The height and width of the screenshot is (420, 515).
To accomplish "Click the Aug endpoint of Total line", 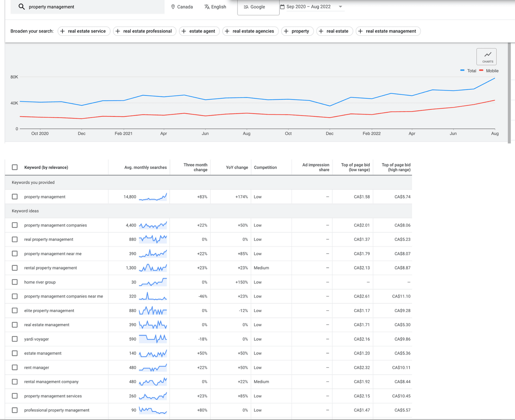I will point(495,78).
